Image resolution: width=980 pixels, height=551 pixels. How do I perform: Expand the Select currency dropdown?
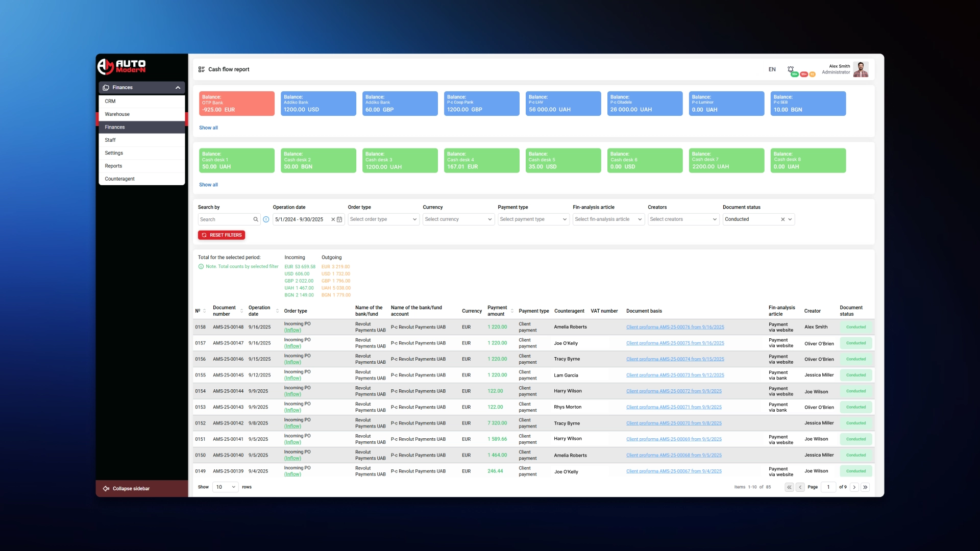coord(458,219)
